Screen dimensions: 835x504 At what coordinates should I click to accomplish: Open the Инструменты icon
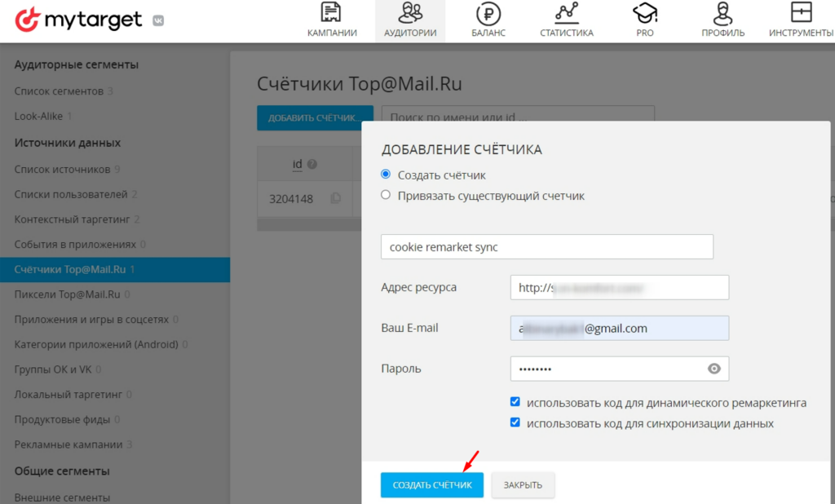click(x=801, y=14)
